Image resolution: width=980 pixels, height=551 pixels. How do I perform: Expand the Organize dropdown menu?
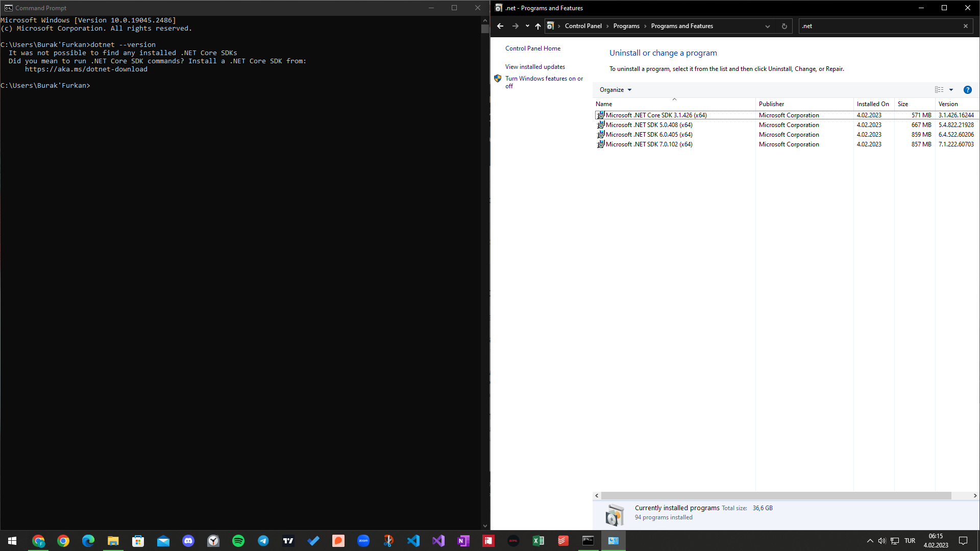tap(615, 90)
